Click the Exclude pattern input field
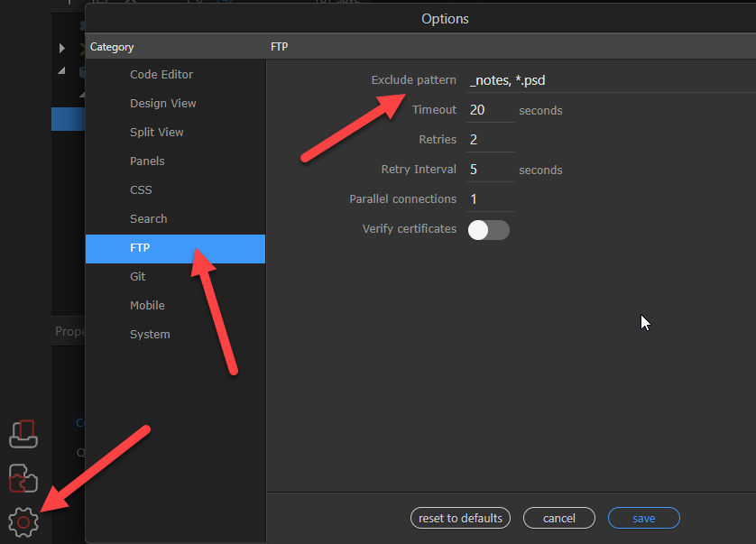 [x=611, y=80]
